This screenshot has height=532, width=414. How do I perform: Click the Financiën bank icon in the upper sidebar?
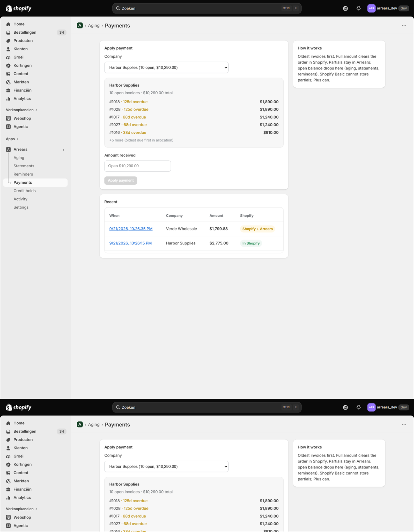tap(8, 90)
